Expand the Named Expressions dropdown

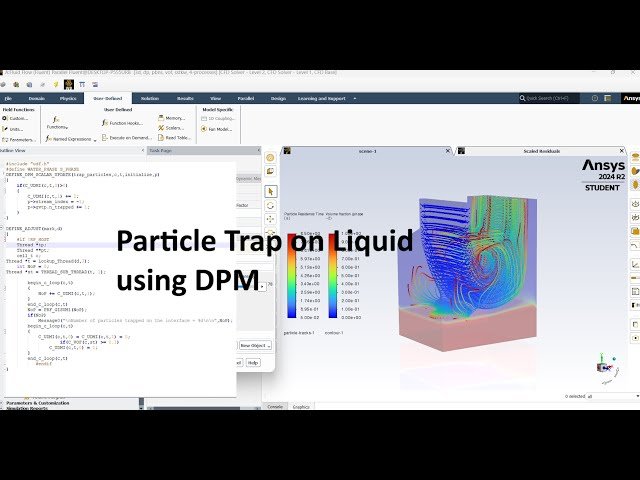click(71, 139)
